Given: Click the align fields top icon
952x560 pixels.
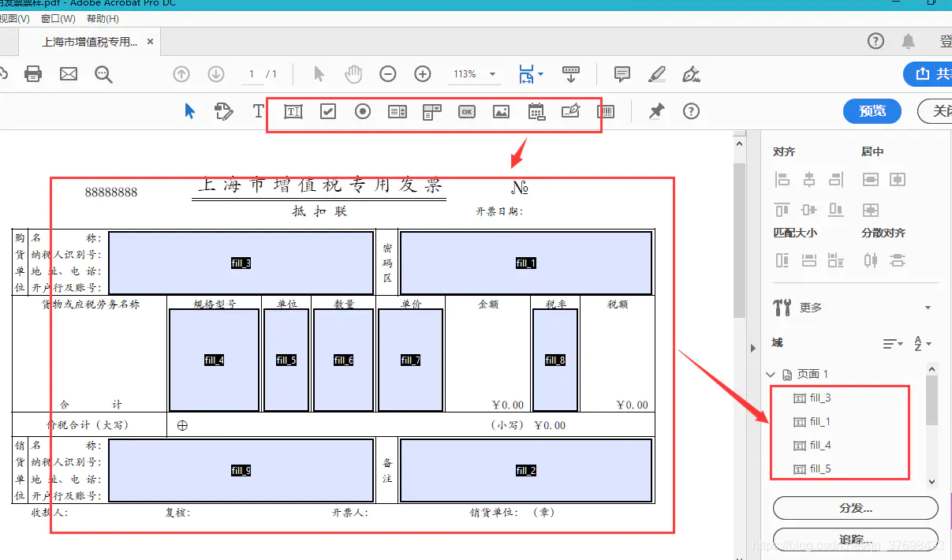Looking at the screenshot, I should pos(782,210).
